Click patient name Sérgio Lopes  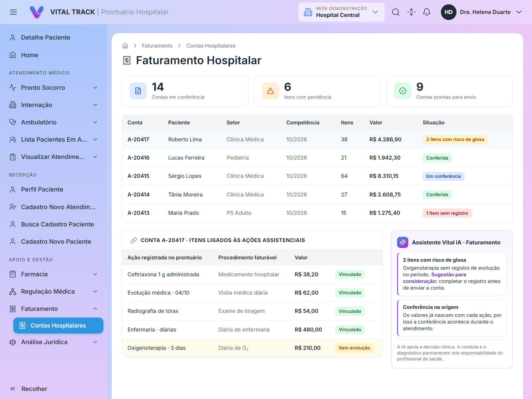185,176
